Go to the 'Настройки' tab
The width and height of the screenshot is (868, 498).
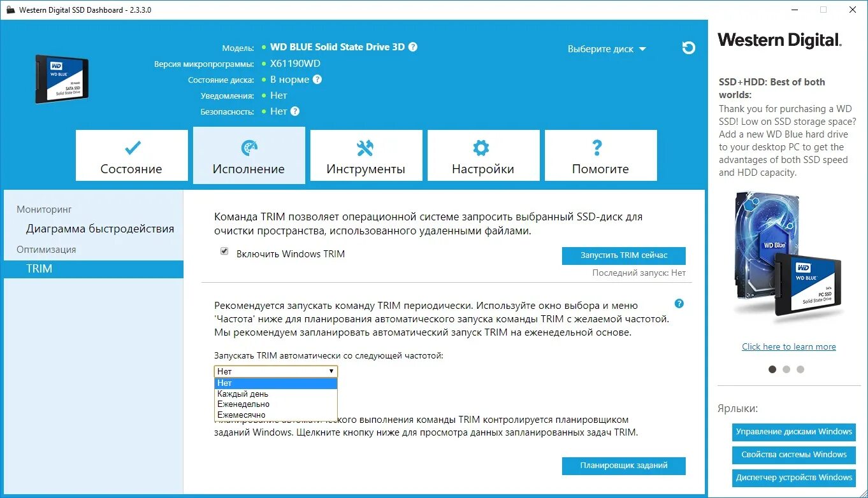click(x=484, y=156)
